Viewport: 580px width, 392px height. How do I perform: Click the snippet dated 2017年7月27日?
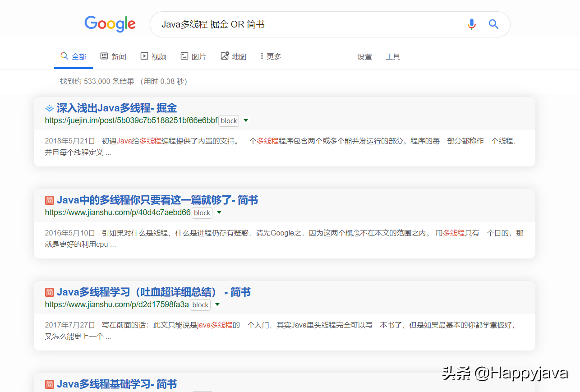tap(280, 331)
